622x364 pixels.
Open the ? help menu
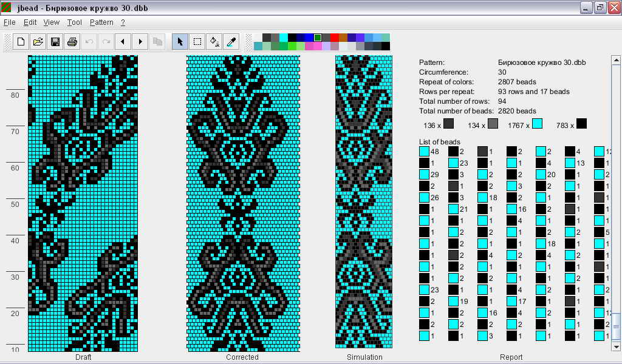point(123,22)
